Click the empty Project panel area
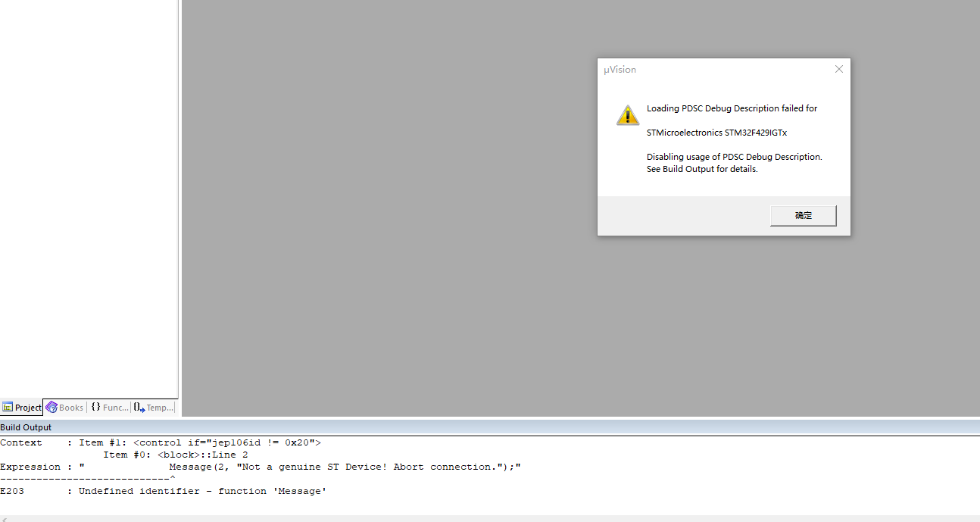 coord(89,197)
